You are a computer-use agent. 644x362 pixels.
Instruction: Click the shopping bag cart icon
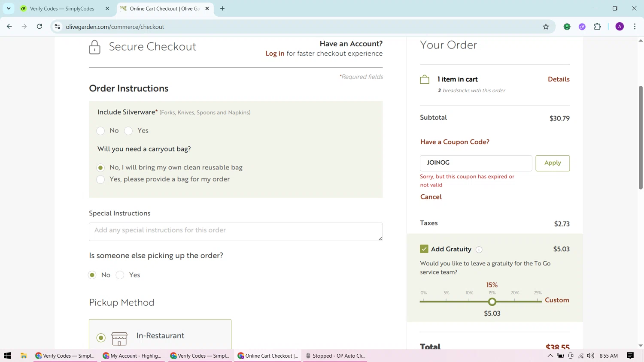[x=425, y=79]
